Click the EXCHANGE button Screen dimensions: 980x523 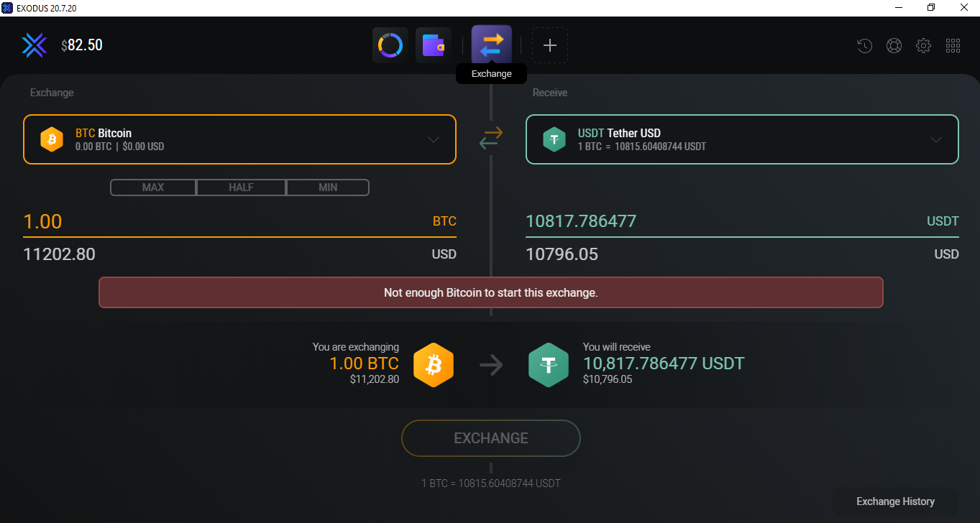point(491,438)
